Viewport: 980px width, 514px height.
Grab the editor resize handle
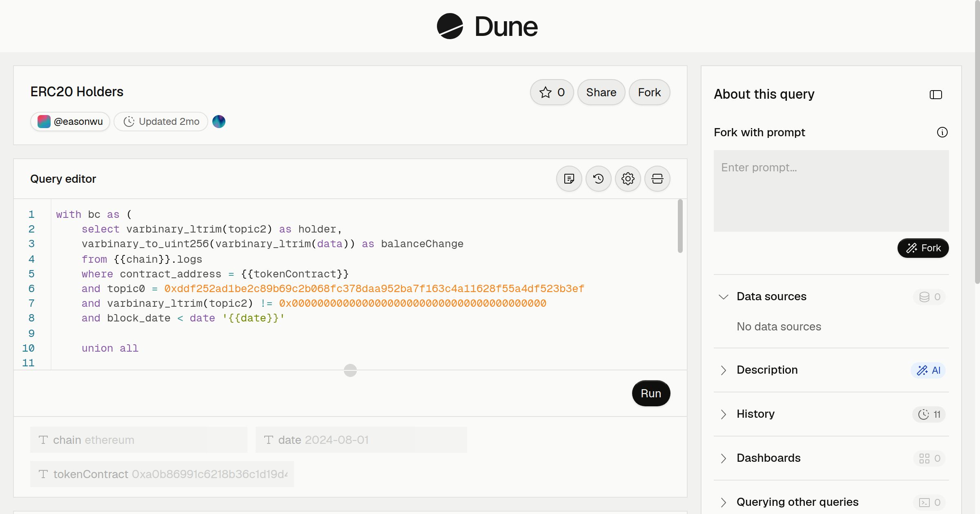pyautogui.click(x=350, y=370)
